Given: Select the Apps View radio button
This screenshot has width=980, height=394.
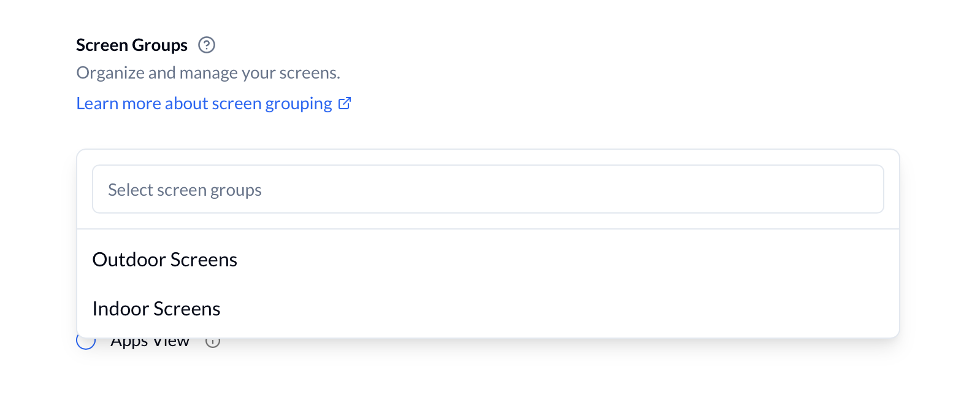Looking at the screenshot, I should (x=86, y=342).
